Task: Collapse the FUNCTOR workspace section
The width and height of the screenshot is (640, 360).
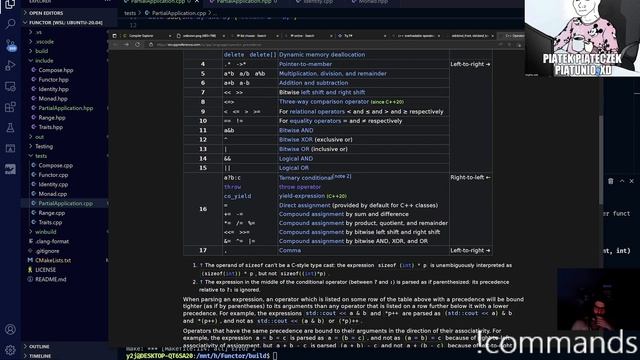Action: tap(65, 22)
